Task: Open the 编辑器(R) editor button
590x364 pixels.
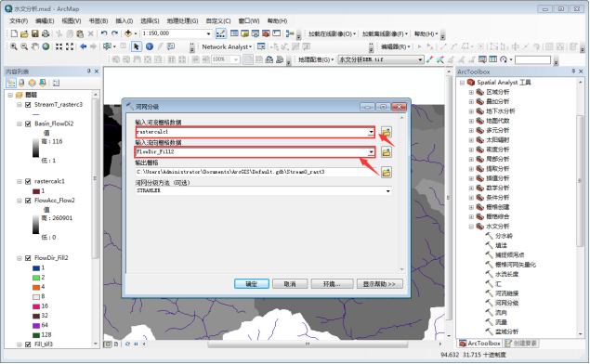Action: click(x=395, y=46)
